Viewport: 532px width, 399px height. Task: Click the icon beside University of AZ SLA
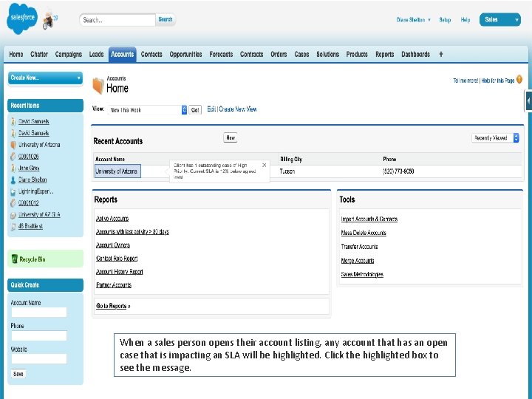pyautogui.click(x=13, y=215)
